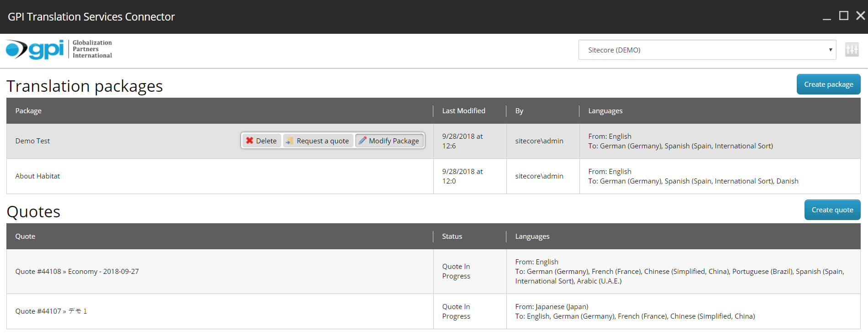Click the Modify Package pencil icon
Image resolution: width=868 pixels, height=336 pixels.
coord(363,141)
